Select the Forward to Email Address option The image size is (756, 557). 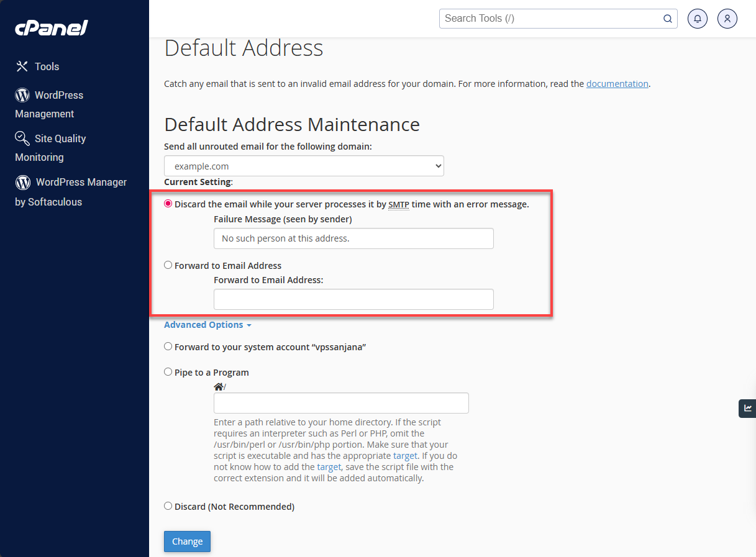tap(168, 265)
